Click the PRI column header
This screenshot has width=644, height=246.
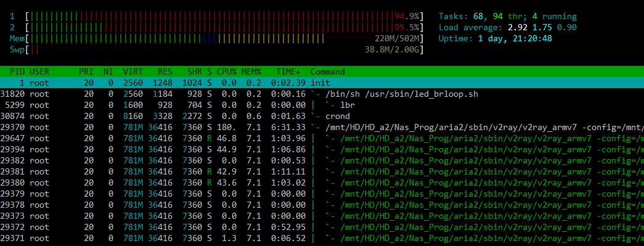click(x=86, y=72)
